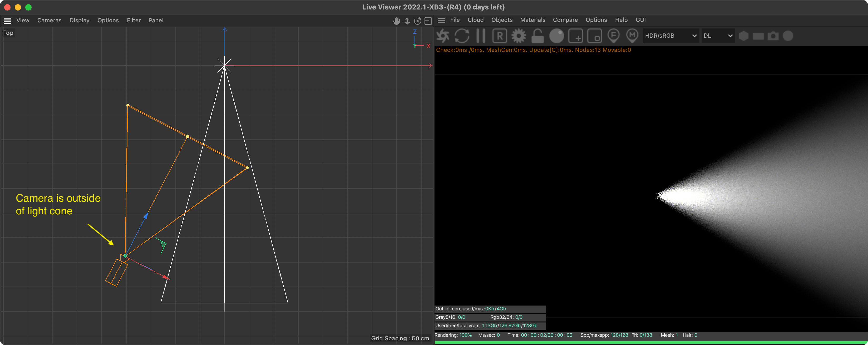This screenshot has width=868, height=345.
Task: Click the Filter menu in viewport
Action: (x=134, y=21)
